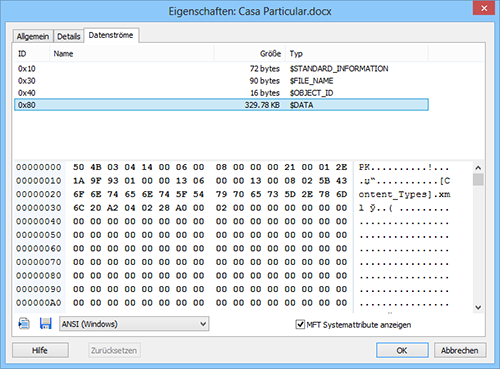Click the Hilfe button

(40, 350)
